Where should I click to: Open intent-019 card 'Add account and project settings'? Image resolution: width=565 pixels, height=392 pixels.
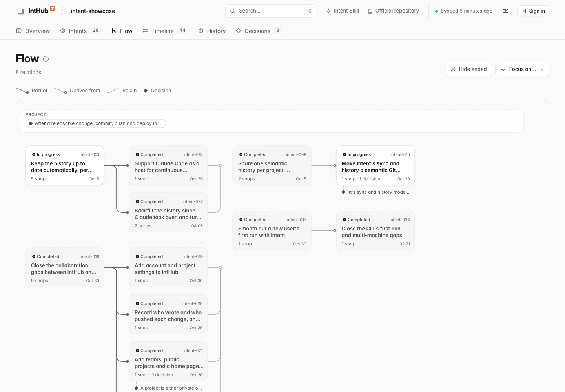168,267
